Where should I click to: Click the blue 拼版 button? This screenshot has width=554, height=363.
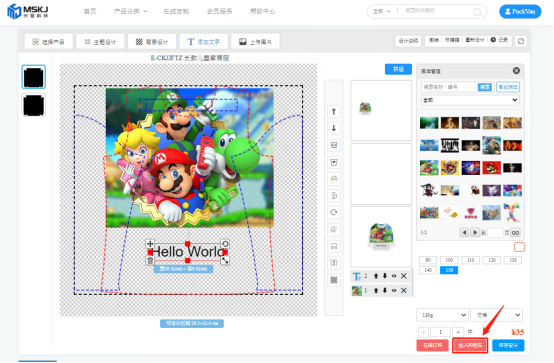point(398,69)
